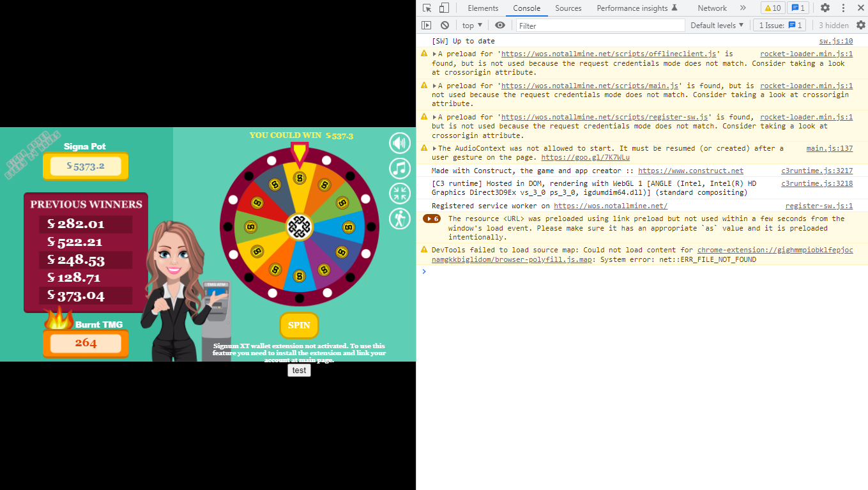This screenshot has width=868, height=490.
Task: Mute the game sound
Action: (399, 142)
